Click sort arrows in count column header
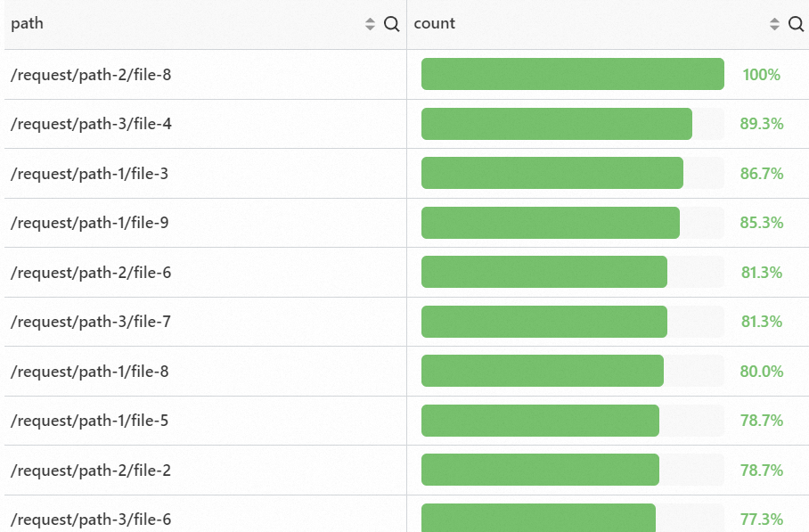Image resolution: width=809 pixels, height=532 pixels. point(774,24)
